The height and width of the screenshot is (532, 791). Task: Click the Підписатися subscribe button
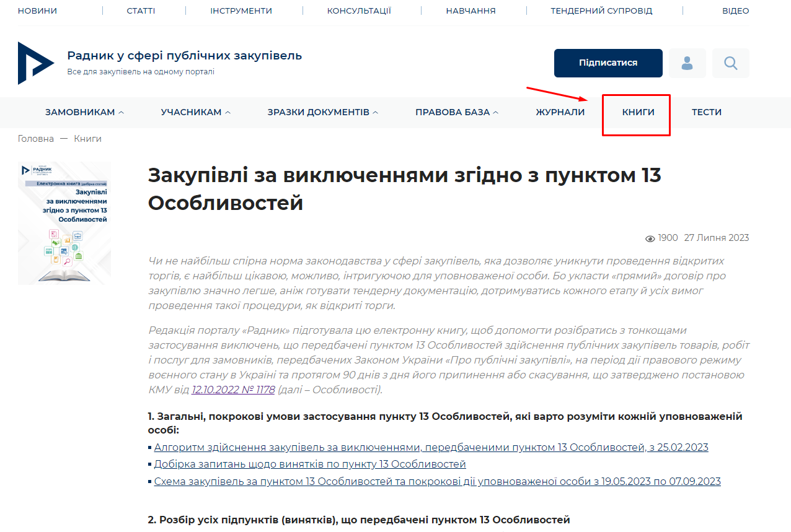point(608,63)
